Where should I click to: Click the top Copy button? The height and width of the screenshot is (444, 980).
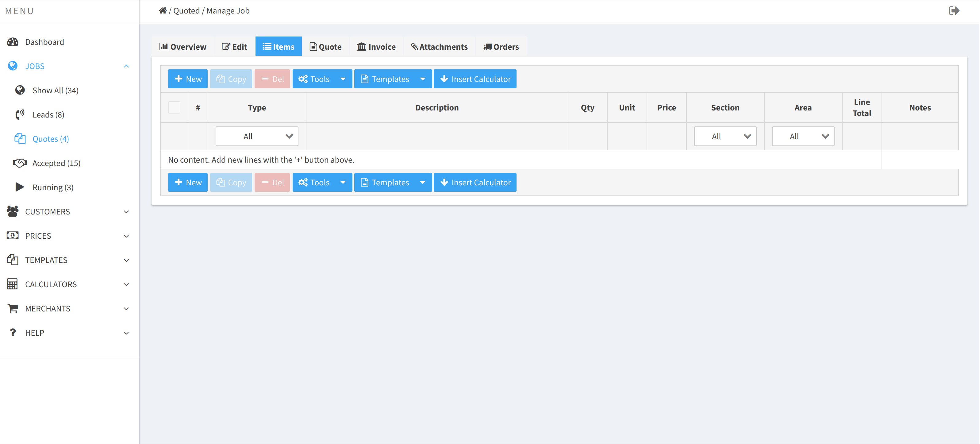point(231,79)
